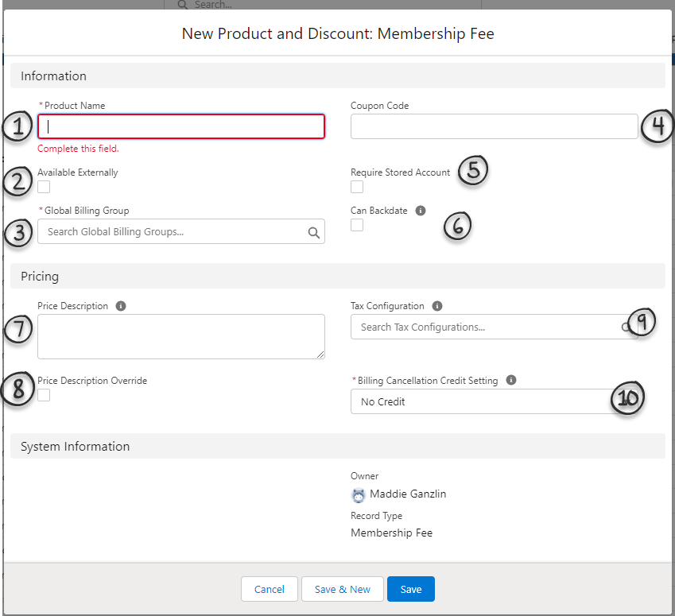This screenshot has width=675, height=616.
Task: Click Maddie Ganzlin's owner avatar icon
Action: (358, 494)
